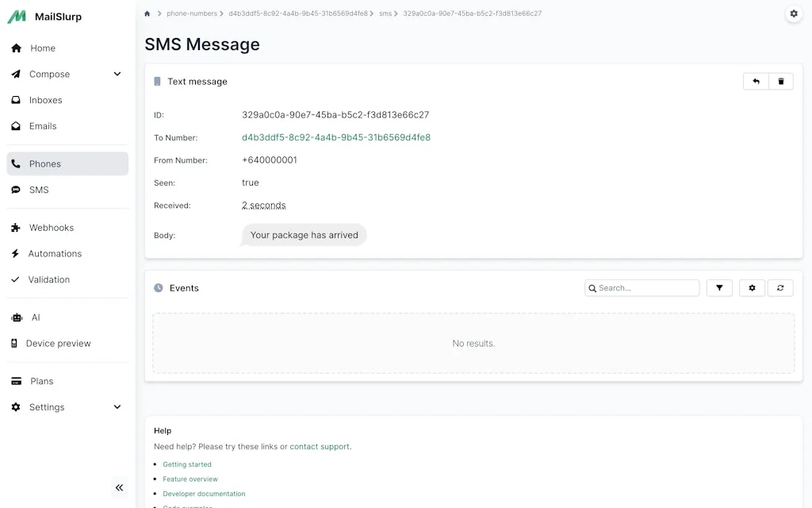
Task: Reply to the text message
Action: tap(754, 81)
